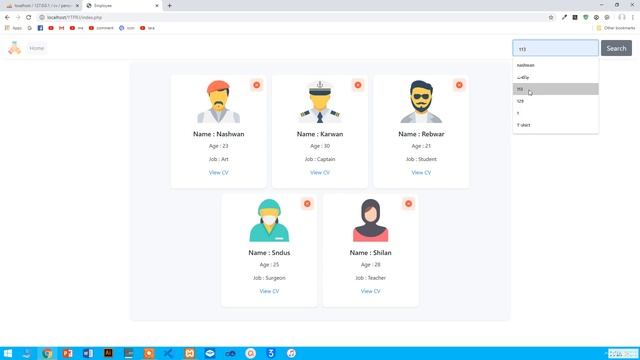Open the Facebook bookmark
Image resolution: width=640 pixels, height=360 pixels.
coord(40,28)
